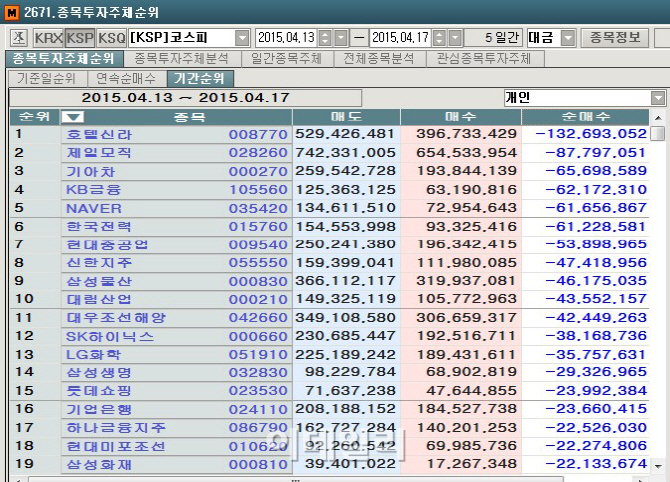Screen dimensions: 670x482
Task: Click the vertical scrollbar thumb
Action: (658, 133)
